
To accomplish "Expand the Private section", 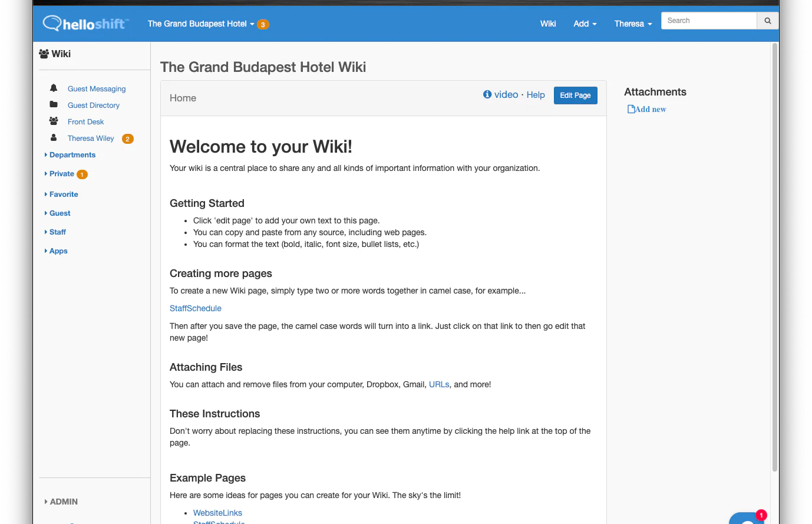I will 60,174.
